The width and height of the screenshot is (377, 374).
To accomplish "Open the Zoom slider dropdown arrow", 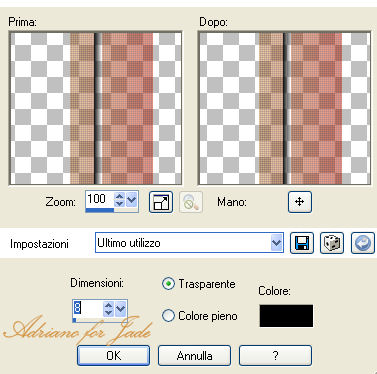I will tap(131, 200).
